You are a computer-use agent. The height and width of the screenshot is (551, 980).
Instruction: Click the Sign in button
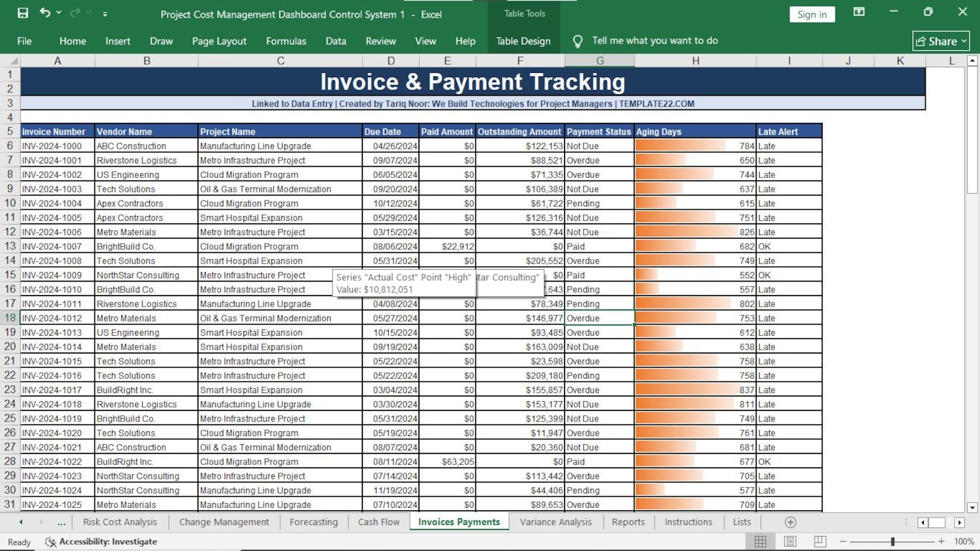pos(812,14)
